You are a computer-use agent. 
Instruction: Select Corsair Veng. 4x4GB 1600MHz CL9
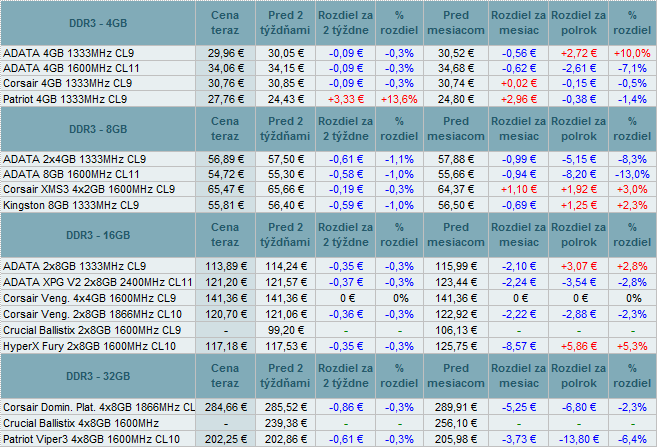(x=328, y=298)
